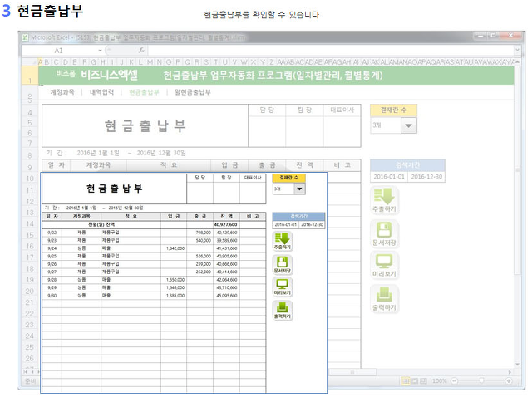Open the 월현금출납부 sheet tab

pos(192,92)
